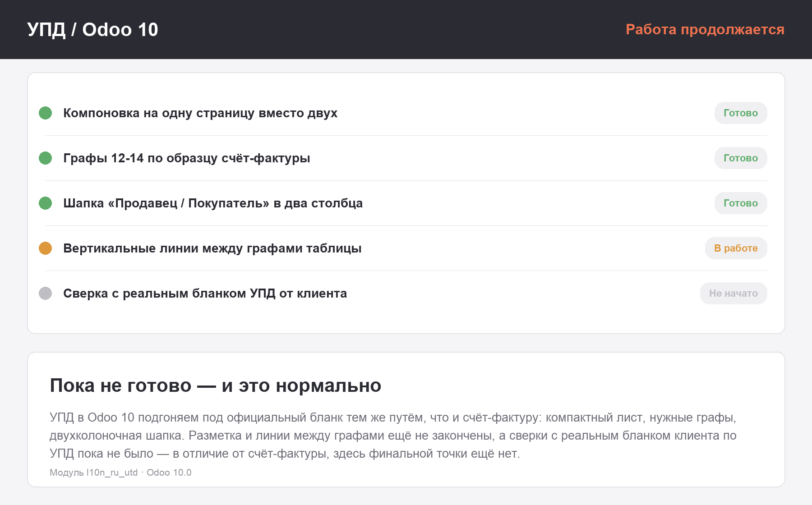Click the В работе status badge
The height and width of the screenshot is (505, 812).
pyautogui.click(x=736, y=248)
